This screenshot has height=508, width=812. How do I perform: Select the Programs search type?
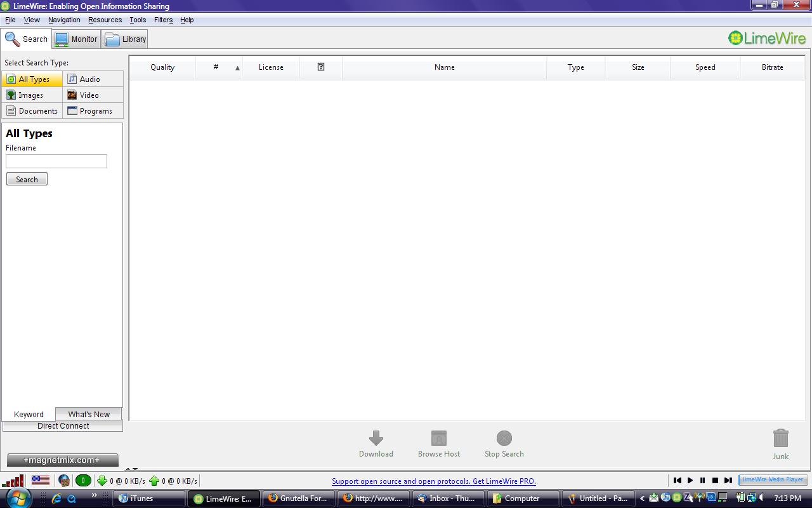93,110
